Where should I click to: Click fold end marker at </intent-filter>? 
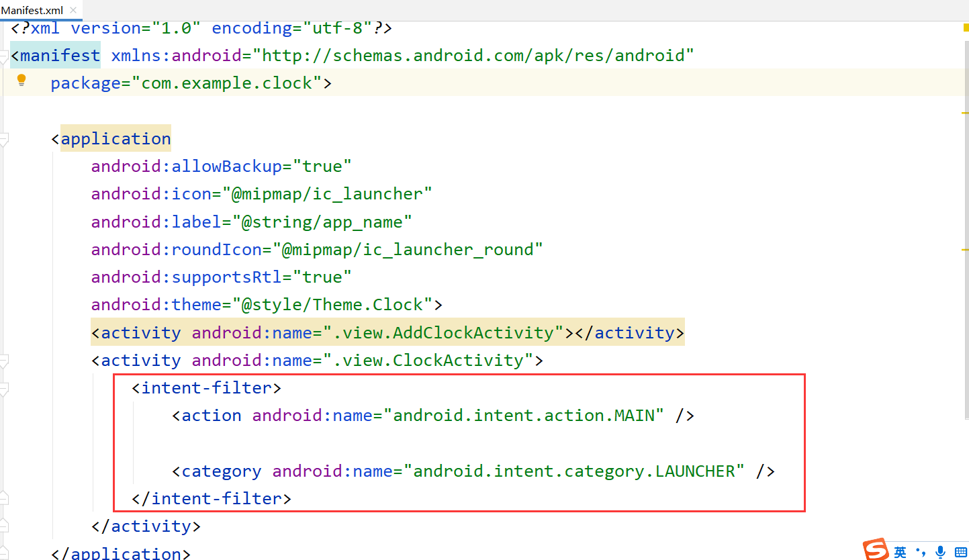pyautogui.click(x=3, y=498)
